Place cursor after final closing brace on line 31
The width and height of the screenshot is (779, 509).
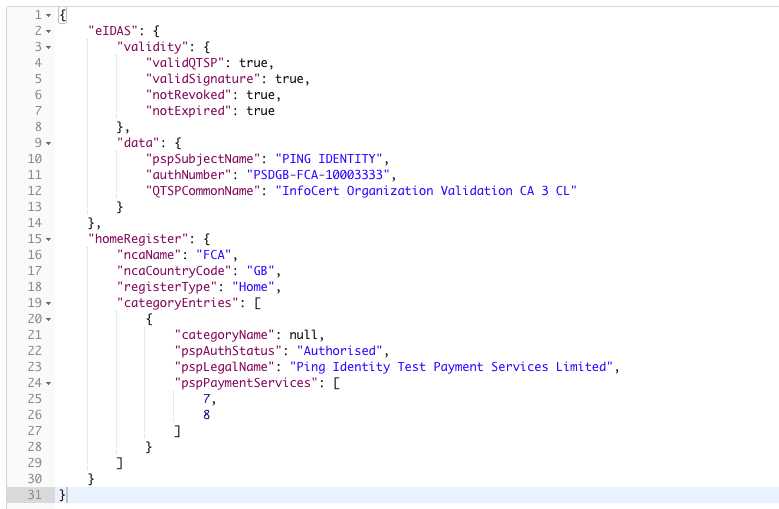(x=67, y=495)
